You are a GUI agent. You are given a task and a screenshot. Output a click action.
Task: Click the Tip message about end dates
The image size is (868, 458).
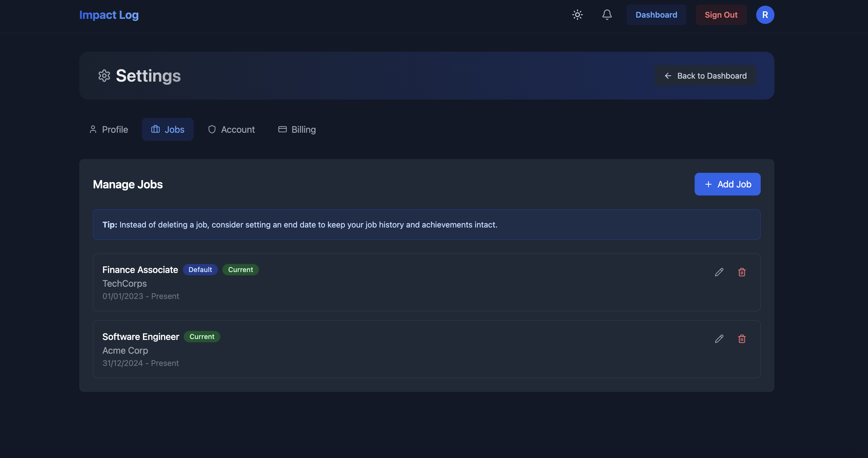(427, 225)
